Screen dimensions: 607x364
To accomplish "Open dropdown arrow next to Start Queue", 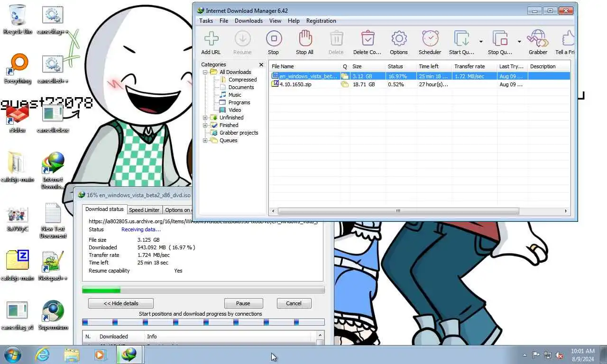I will [x=481, y=42].
